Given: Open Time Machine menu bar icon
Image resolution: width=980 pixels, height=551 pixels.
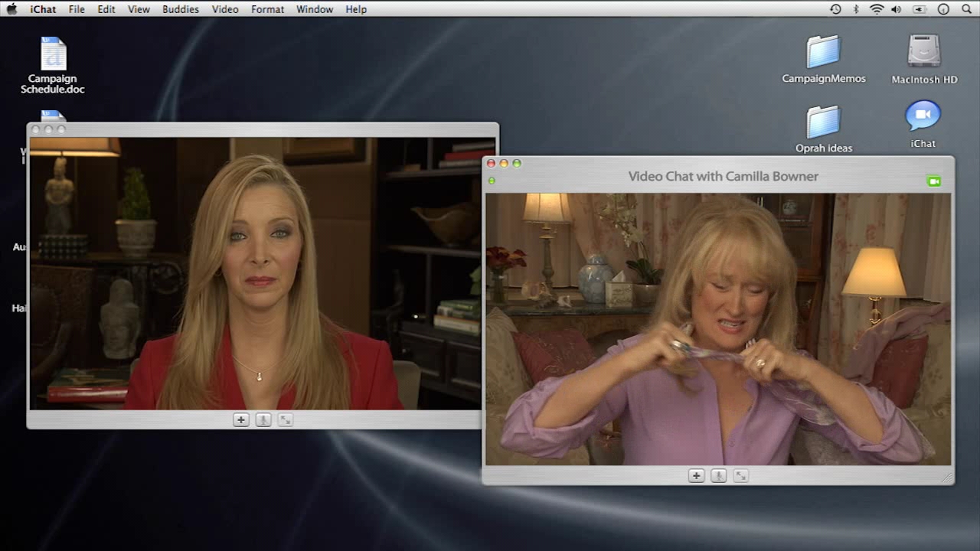Looking at the screenshot, I should click(835, 9).
